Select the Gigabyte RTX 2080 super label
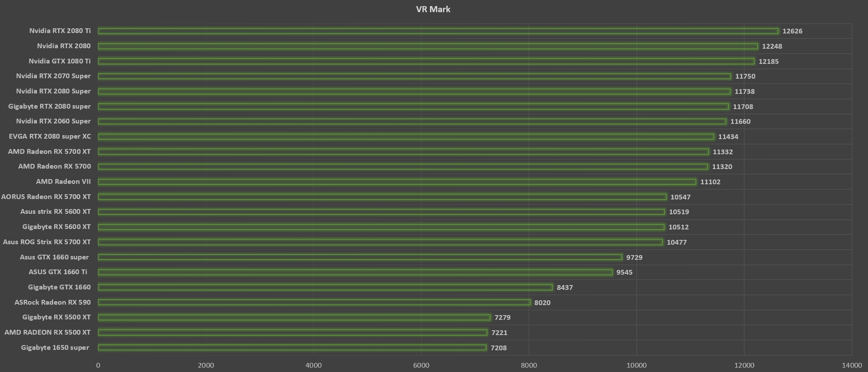 coord(50,106)
